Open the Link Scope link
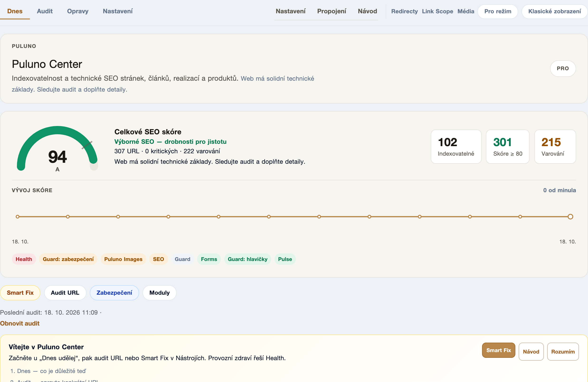Viewport: 588px width, 382px height. point(437,11)
